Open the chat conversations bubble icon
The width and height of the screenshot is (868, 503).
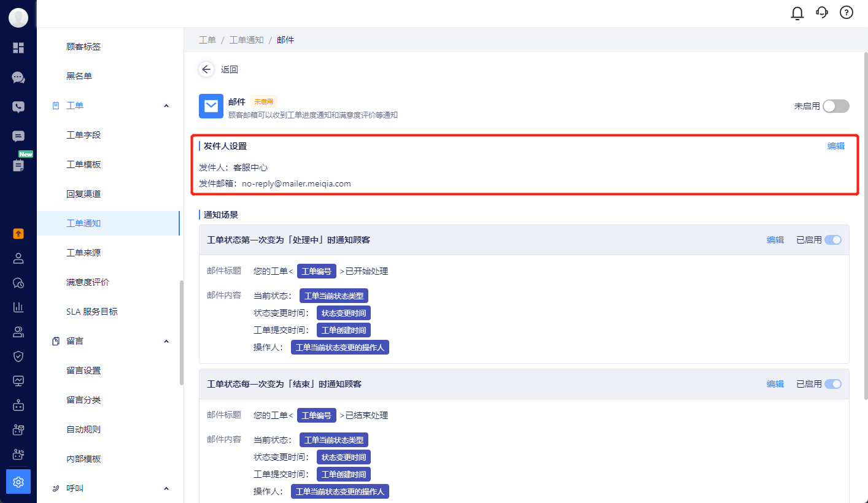click(x=18, y=77)
